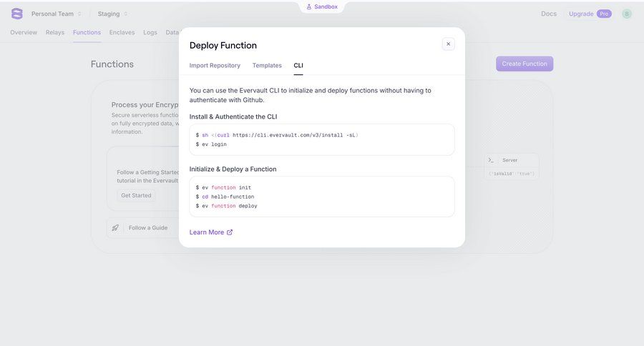Go to the Enclaves tab

tap(122, 32)
